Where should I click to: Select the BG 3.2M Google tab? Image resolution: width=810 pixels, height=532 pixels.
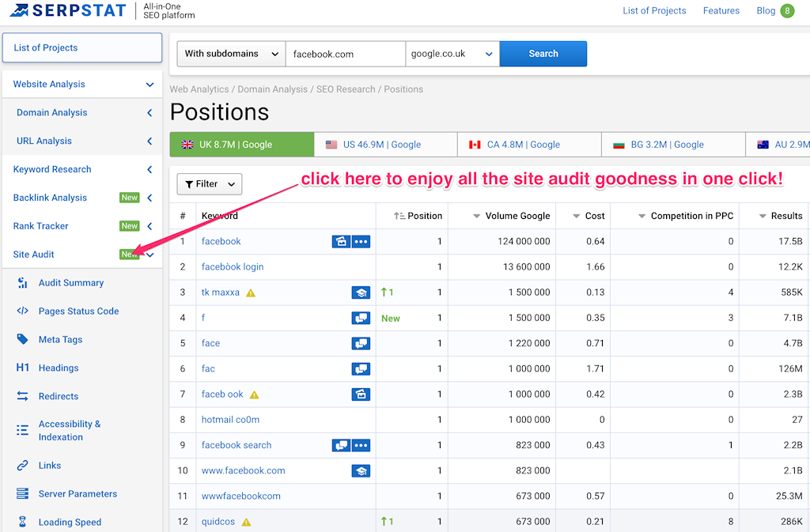click(x=674, y=145)
